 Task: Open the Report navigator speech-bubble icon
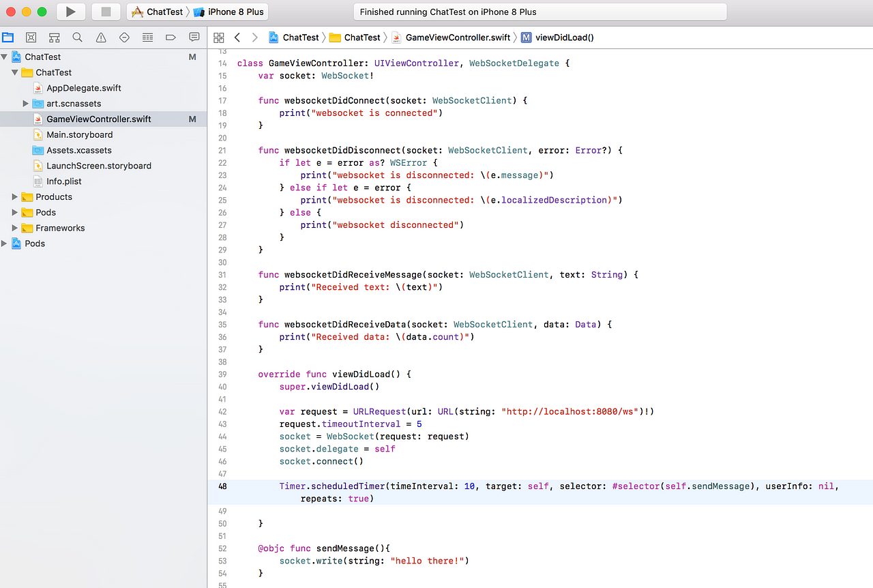click(x=194, y=38)
